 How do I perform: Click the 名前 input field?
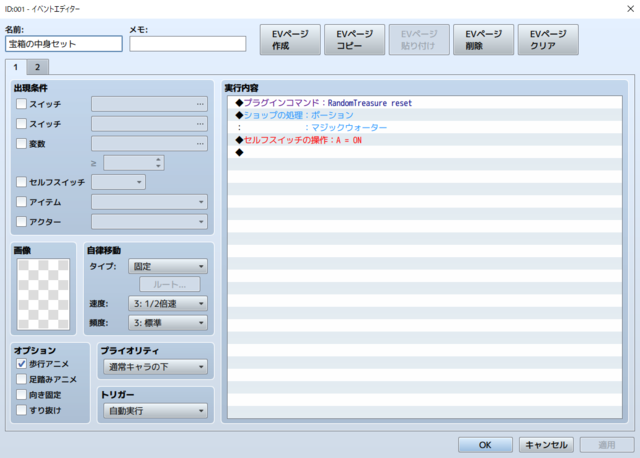point(64,44)
